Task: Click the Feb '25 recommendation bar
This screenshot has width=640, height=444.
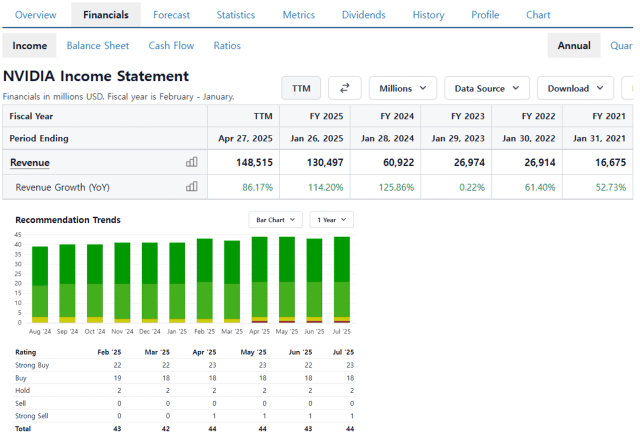Action: 204,280
